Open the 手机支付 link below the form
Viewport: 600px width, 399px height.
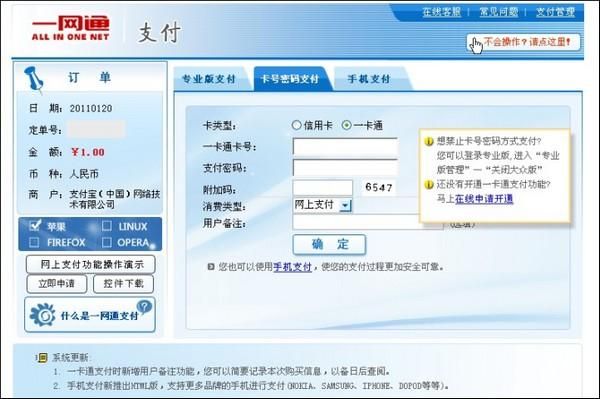(292, 267)
